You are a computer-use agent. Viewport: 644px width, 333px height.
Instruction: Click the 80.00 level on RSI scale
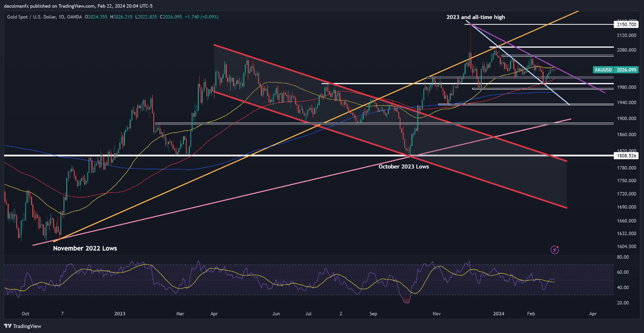pyautogui.click(x=623, y=257)
